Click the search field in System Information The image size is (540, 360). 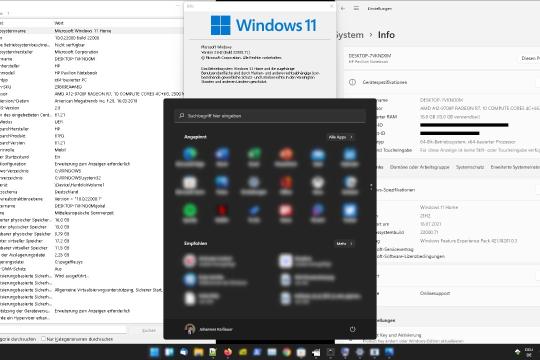[x=63, y=330]
